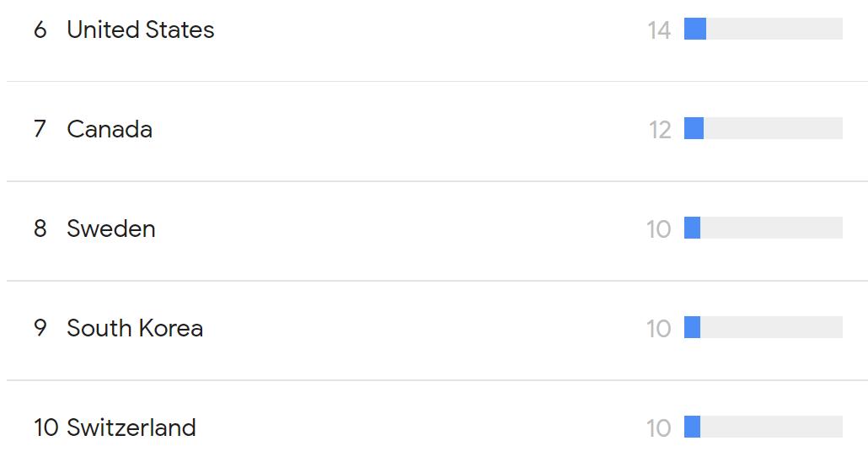Click the Canada country name
Screen dimensions: 868x457
point(110,129)
